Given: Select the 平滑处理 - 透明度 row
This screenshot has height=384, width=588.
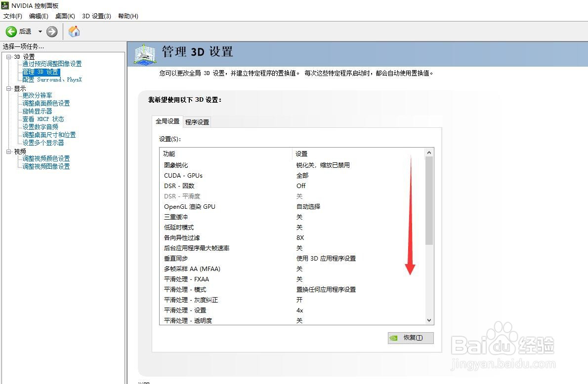Looking at the screenshot, I should click(292, 320).
